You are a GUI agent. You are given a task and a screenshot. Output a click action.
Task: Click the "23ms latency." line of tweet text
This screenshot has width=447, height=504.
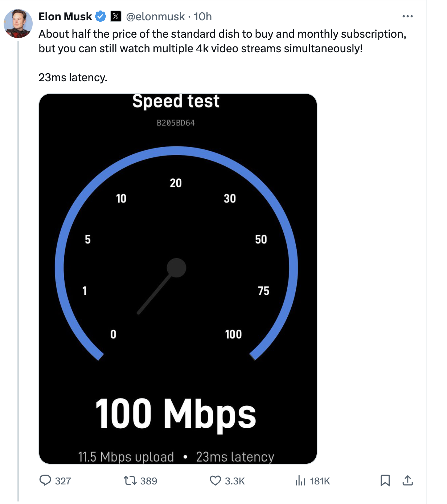pyautogui.click(x=73, y=78)
